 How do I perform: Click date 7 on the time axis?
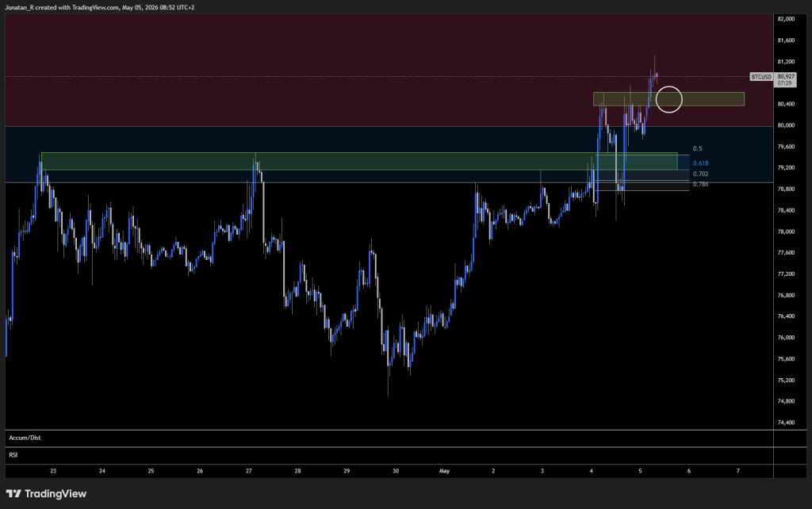click(738, 471)
